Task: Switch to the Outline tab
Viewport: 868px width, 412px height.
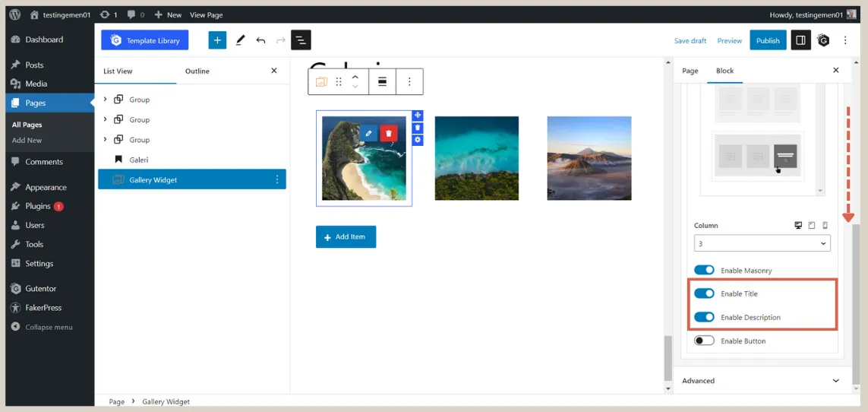Action: click(197, 71)
